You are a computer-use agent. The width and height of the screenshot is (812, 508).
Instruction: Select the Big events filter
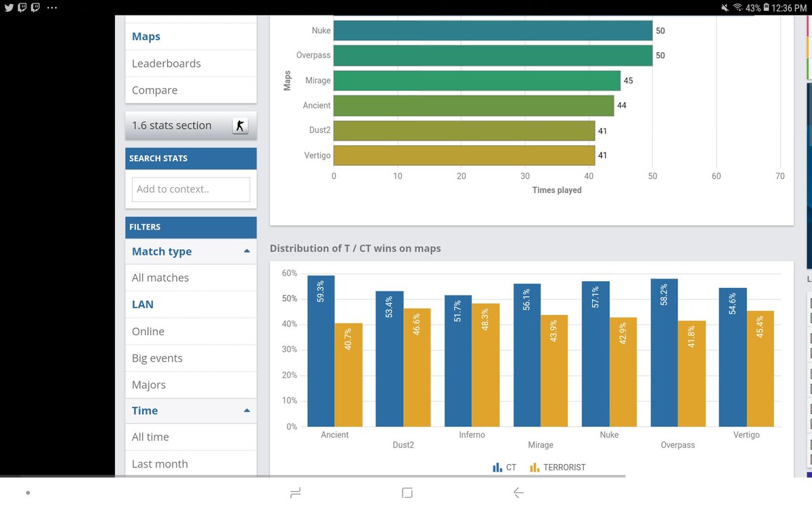[x=191, y=358]
